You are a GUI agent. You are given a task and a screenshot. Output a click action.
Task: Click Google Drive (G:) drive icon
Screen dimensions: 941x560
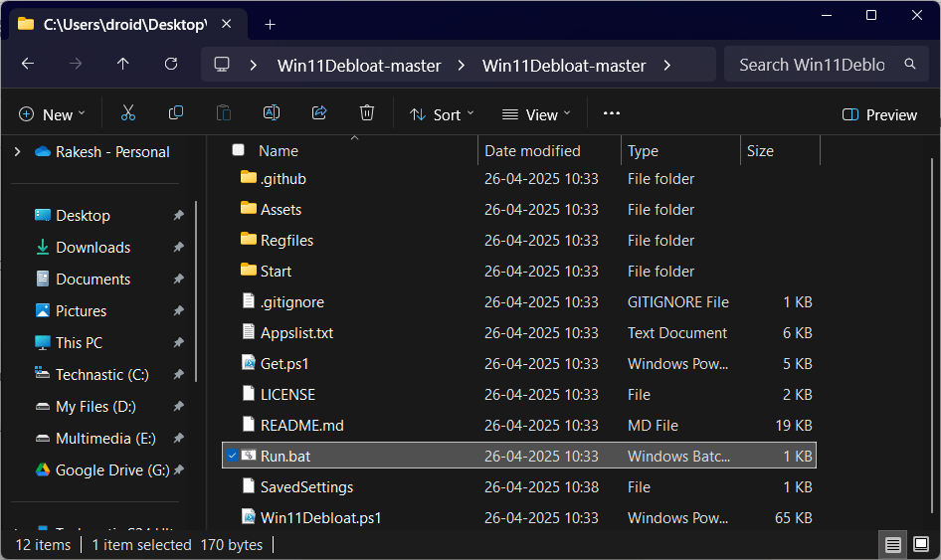tap(43, 469)
